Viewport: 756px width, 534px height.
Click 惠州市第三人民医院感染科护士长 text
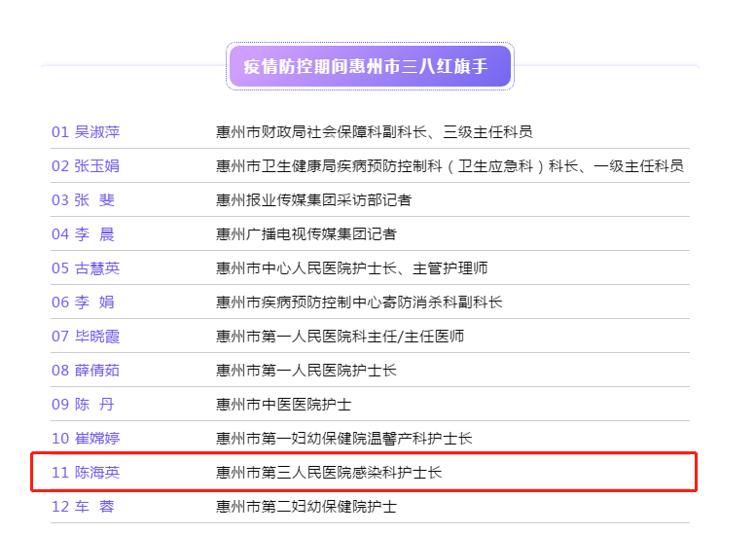329,473
